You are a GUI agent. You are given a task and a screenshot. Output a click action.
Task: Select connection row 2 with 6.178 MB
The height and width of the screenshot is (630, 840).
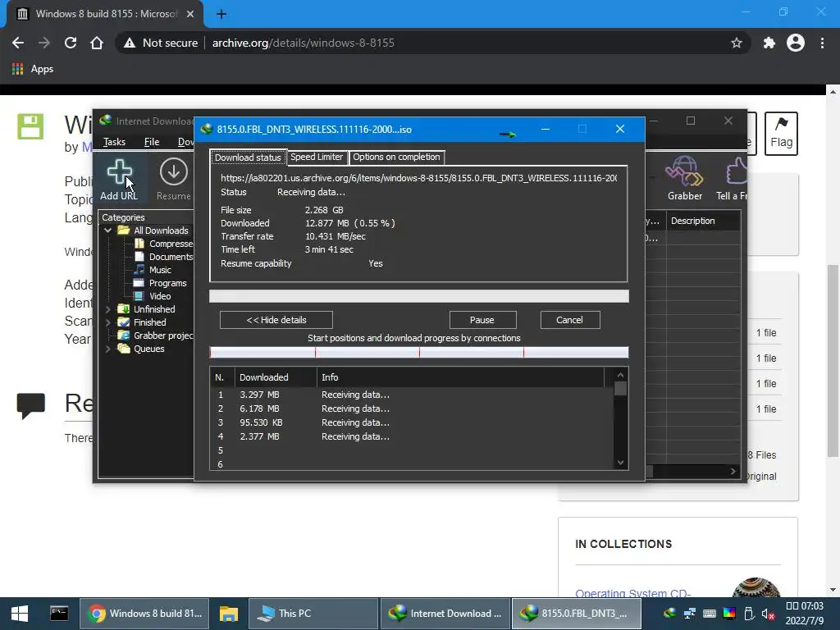click(412, 409)
